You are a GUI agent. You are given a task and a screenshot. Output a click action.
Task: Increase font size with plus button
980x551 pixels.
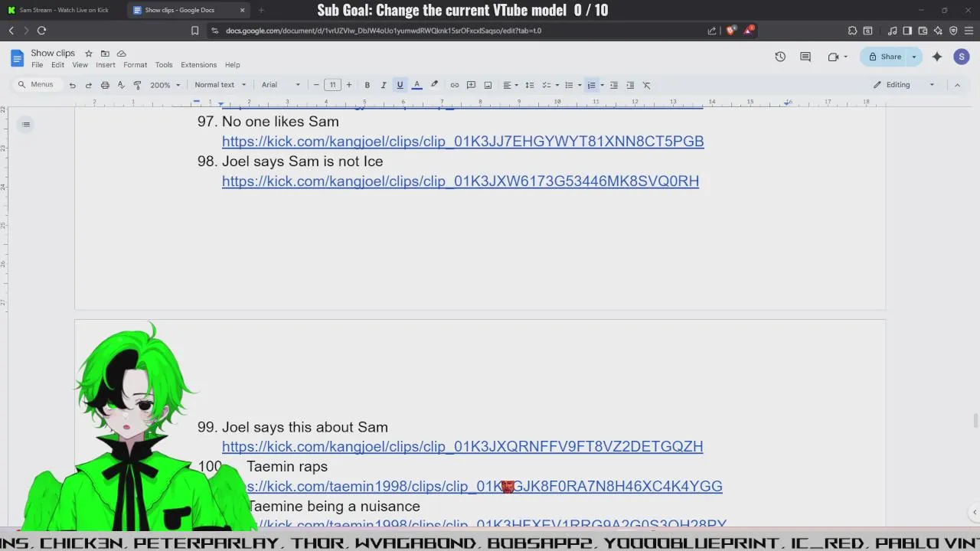tap(349, 85)
